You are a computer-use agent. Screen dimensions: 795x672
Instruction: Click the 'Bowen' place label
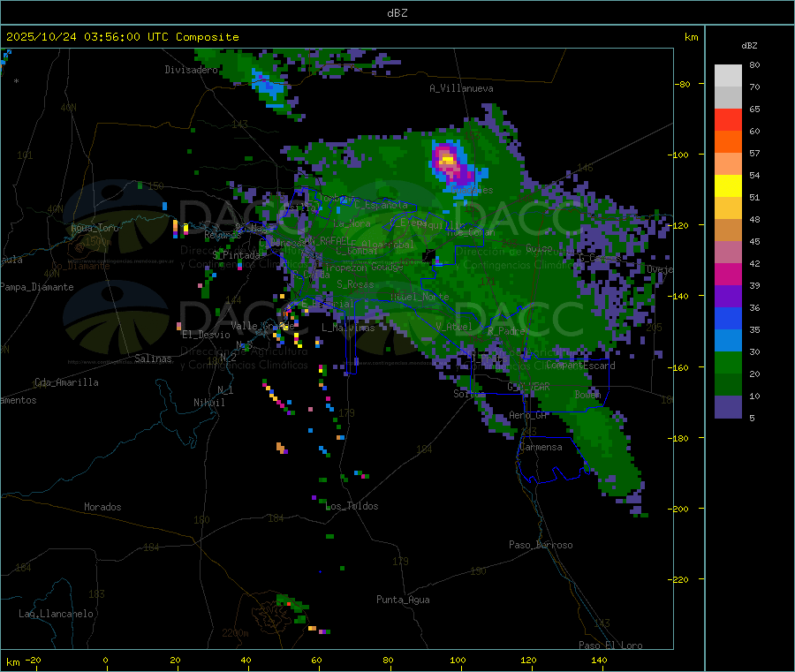click(587, 394)
